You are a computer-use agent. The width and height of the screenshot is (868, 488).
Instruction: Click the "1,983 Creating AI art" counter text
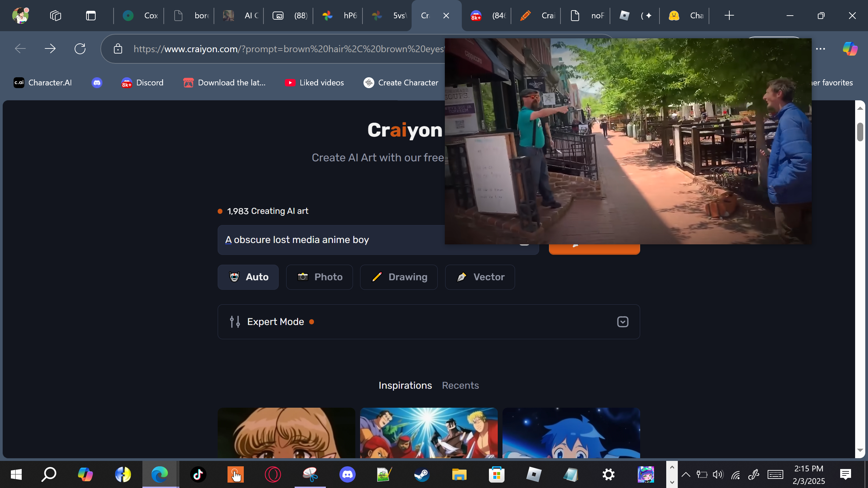pos(268,211)
